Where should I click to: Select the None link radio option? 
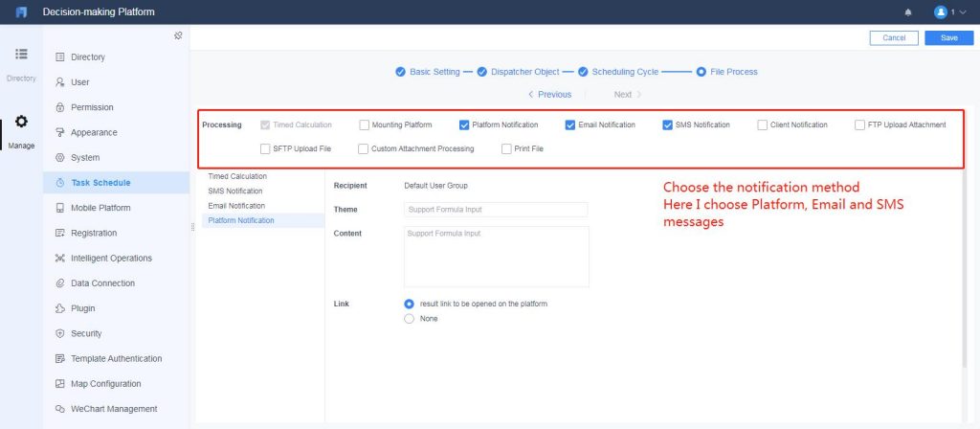pyautogui.click(x=410, y=319)
